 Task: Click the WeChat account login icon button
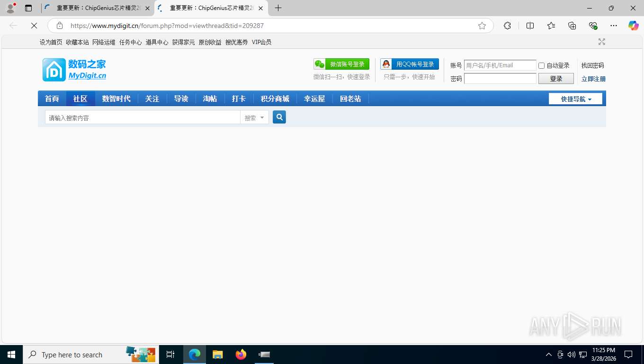(341, 64)
